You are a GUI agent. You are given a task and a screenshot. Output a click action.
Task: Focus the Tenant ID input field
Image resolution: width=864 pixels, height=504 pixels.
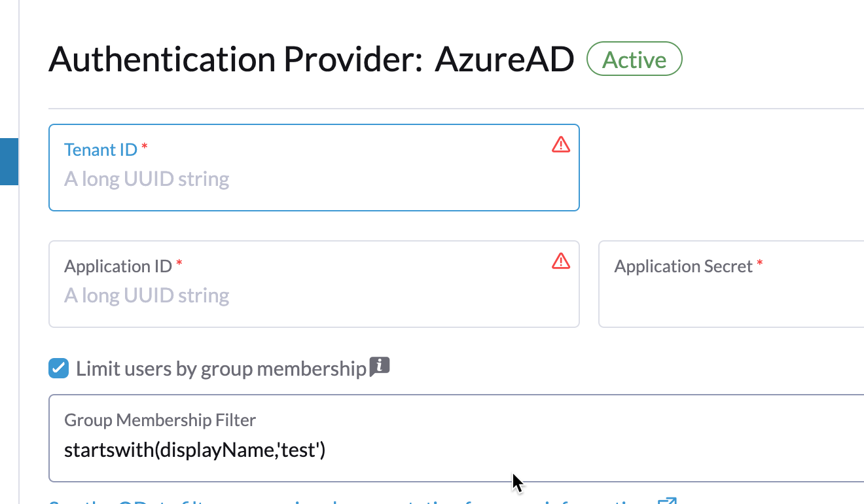[314, 178]
